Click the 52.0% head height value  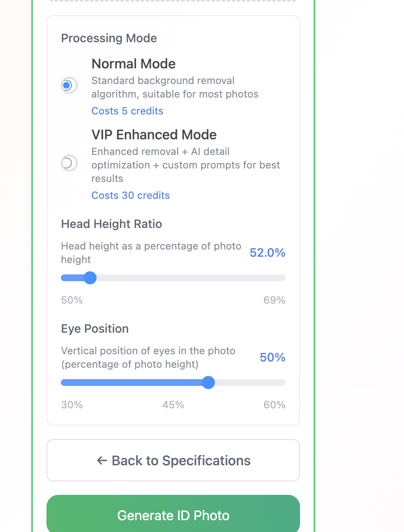267,252
